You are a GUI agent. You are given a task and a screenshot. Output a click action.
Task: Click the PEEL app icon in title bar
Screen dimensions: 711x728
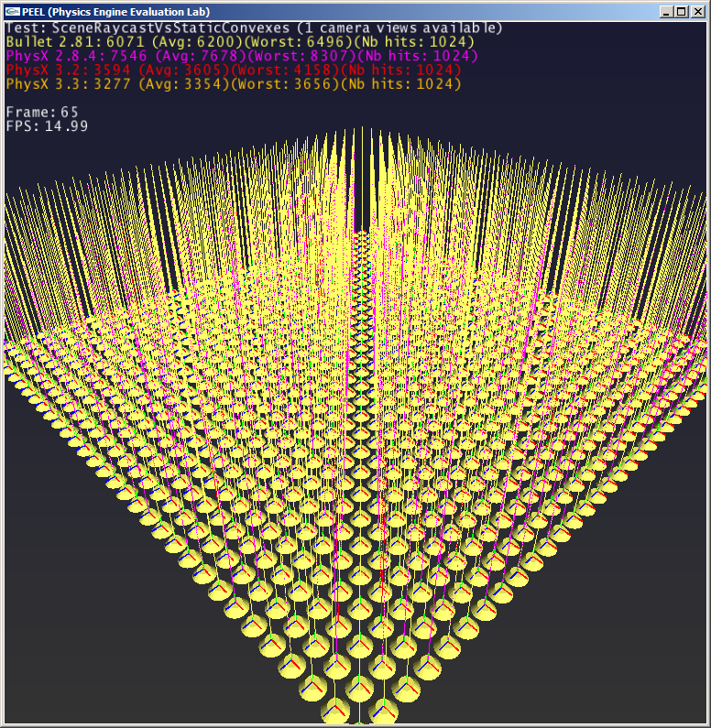13,12
